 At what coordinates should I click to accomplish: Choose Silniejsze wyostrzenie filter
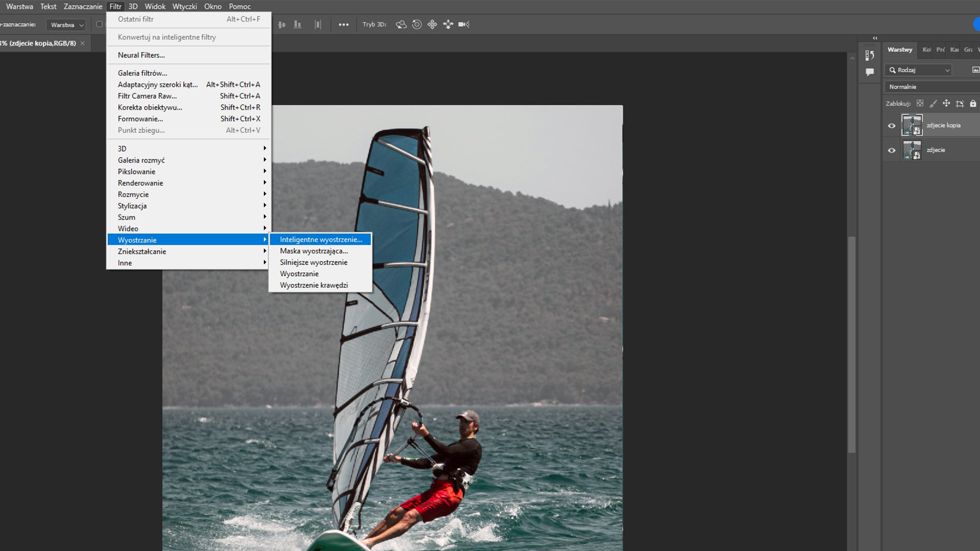(x=320, y=262)
